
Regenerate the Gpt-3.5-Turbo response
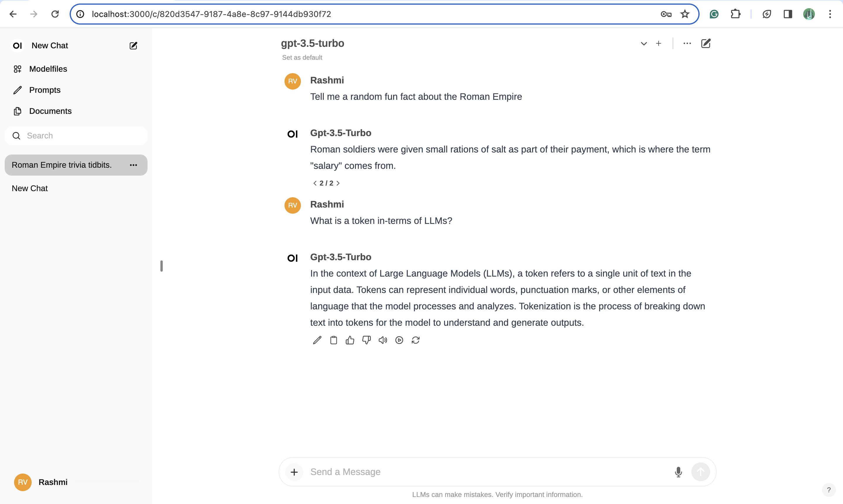click(416, 340)
